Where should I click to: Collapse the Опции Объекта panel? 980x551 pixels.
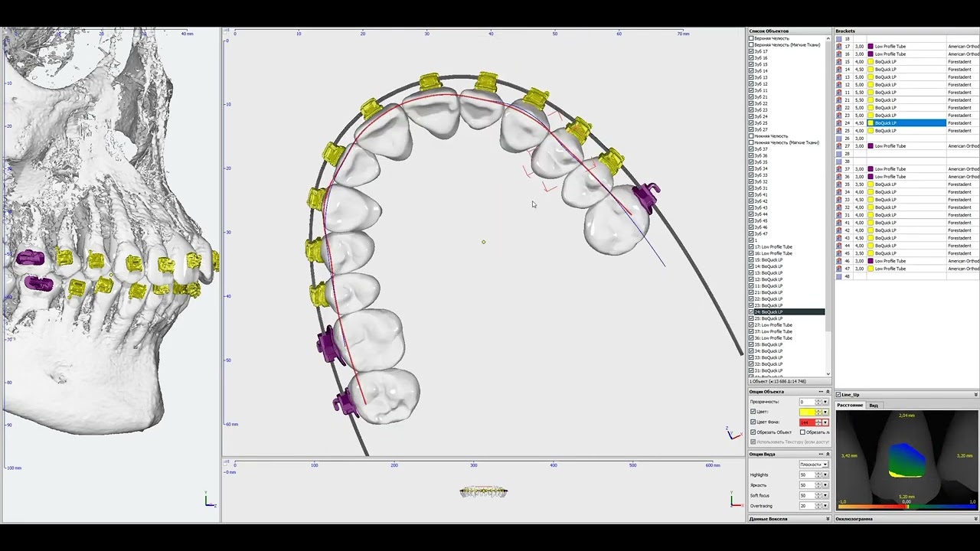828,392
